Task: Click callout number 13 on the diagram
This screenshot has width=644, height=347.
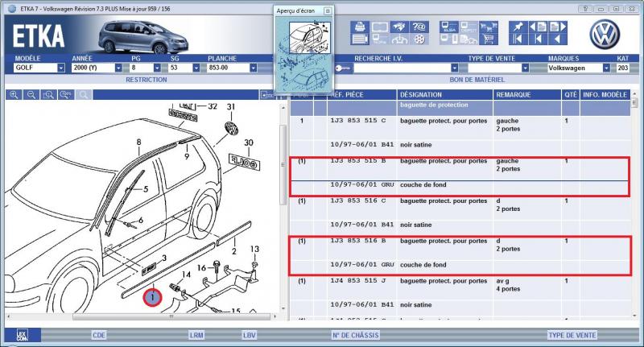Action: [254, 250]
